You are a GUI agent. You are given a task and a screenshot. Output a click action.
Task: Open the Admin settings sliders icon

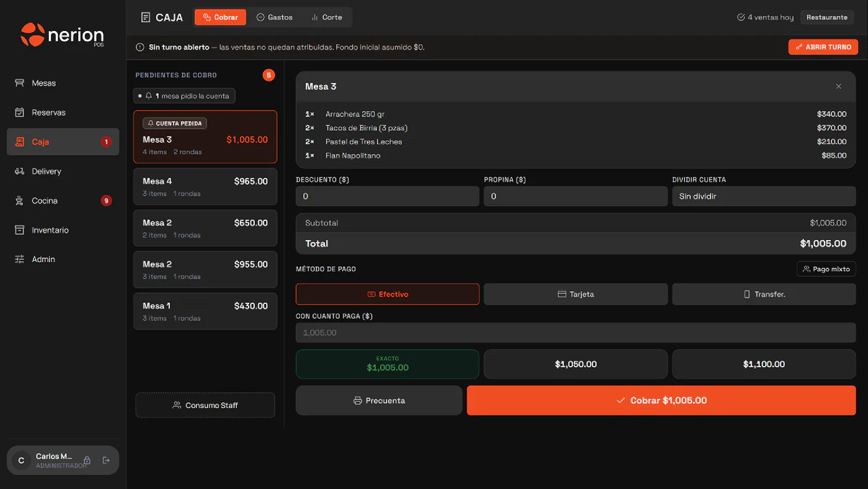(x=19, y=259)
